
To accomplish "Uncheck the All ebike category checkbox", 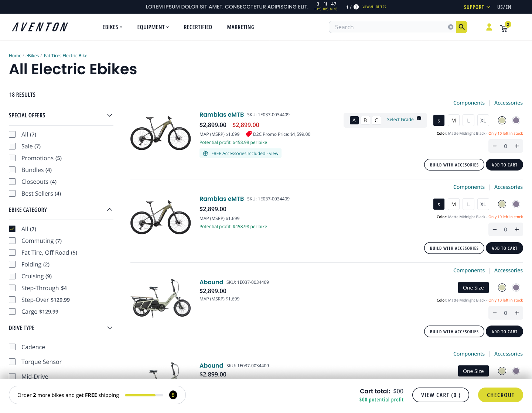I will pyautogui.click(x=12, y=229).
